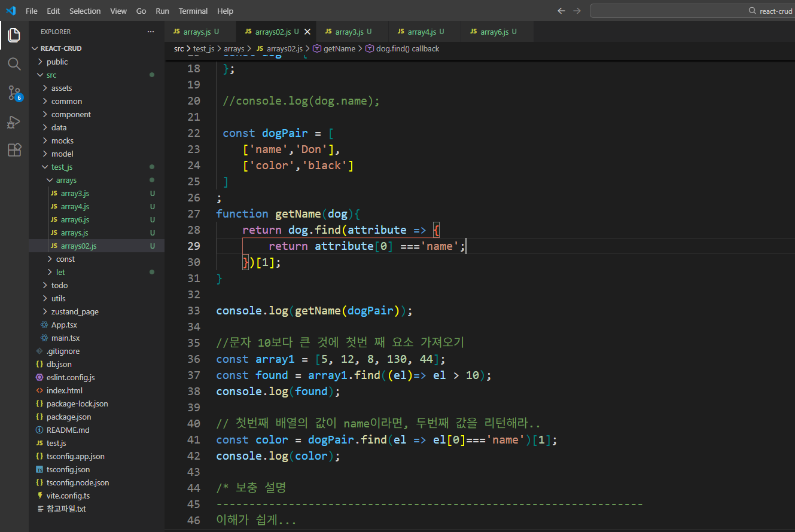795x532 pixels.
Task: Click the word getName on line 27
Action: coord(298,213)
